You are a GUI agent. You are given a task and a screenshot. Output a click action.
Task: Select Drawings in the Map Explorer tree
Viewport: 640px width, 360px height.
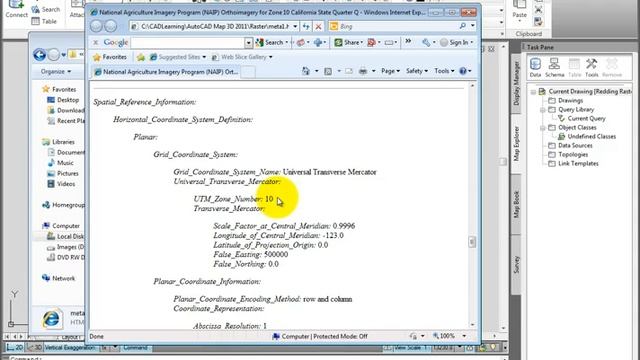pos(570,100)
